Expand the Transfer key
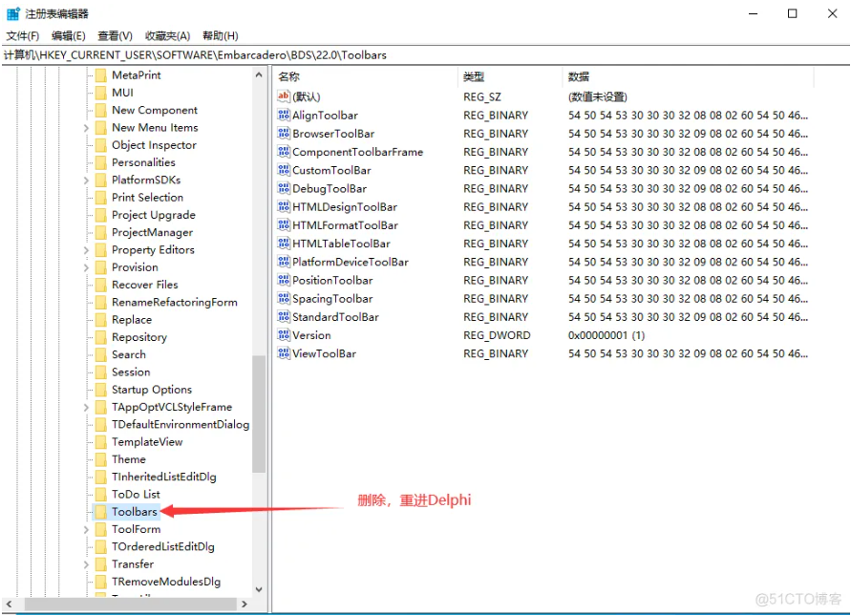The height and width of the screenshot is (616, 851). click(x=86, y=563)
